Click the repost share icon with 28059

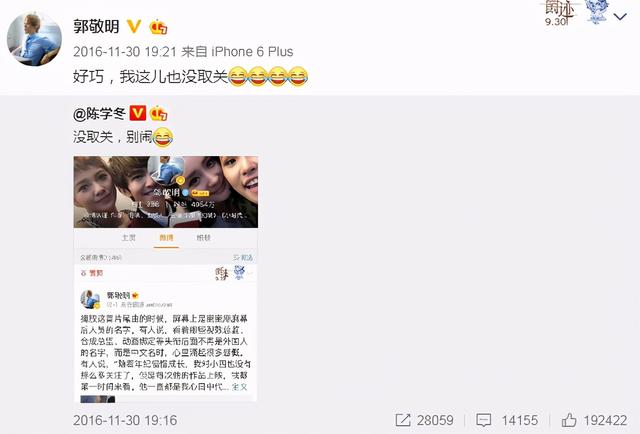point(403,420)
